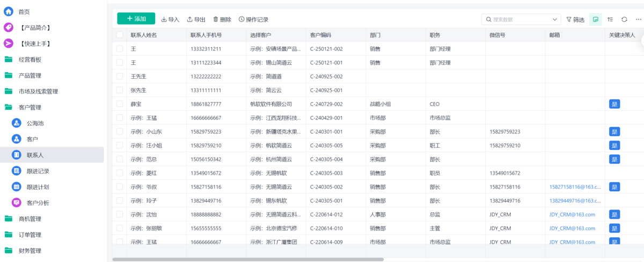Tick checkbox for row 13332311211
The image size is (644, 262).
point(119,49)
